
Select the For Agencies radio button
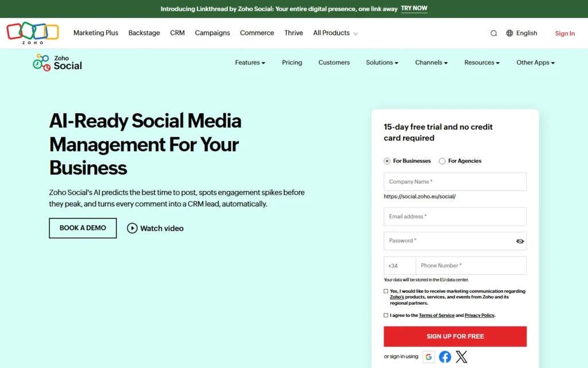442,161
